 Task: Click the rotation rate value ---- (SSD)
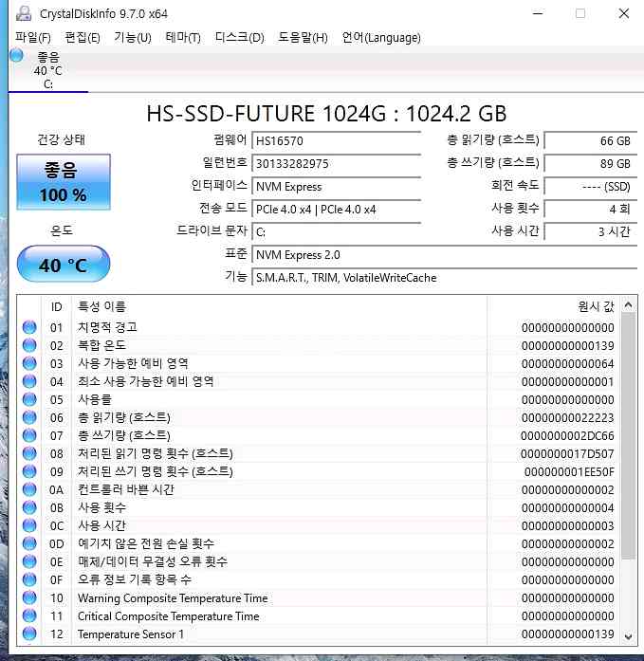point(591,186)
